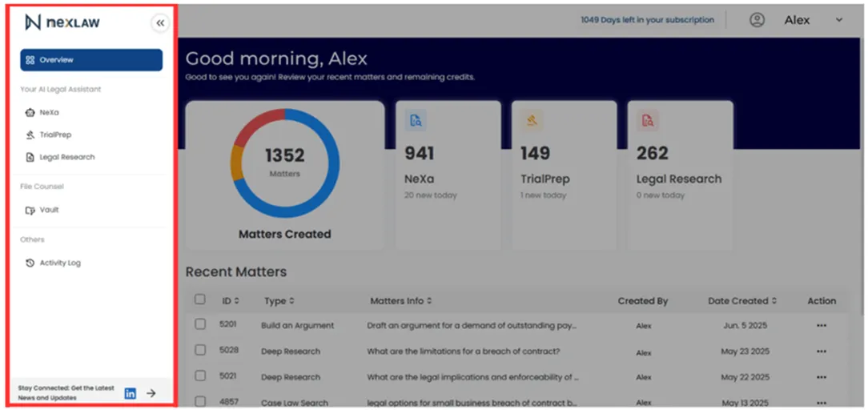Click the NexLaw logo

click(62, 22)
